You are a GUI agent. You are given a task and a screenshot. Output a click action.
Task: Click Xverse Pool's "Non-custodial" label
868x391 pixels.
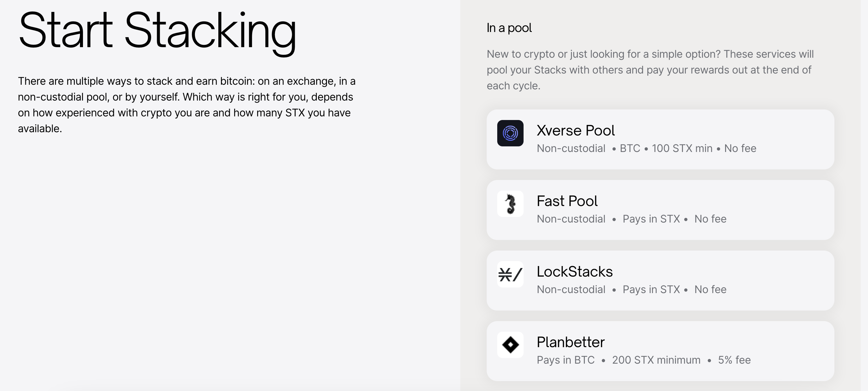click(x=571, y=148)
